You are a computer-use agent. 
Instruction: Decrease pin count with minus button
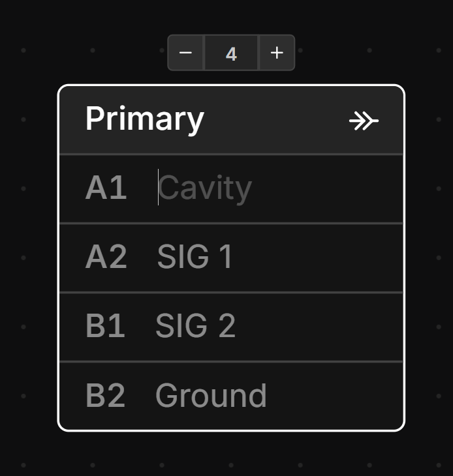(x=186, y=53)
